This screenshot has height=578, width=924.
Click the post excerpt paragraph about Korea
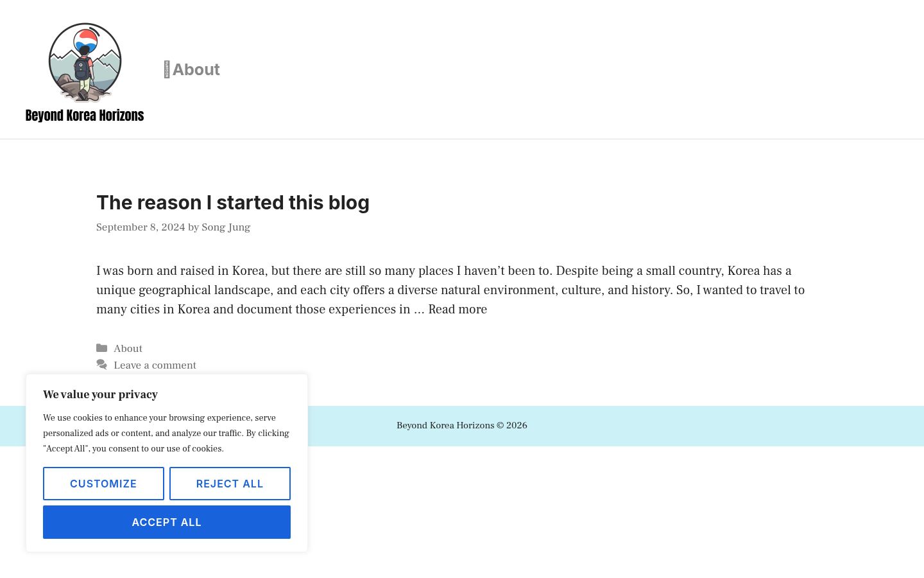(450, 290)
